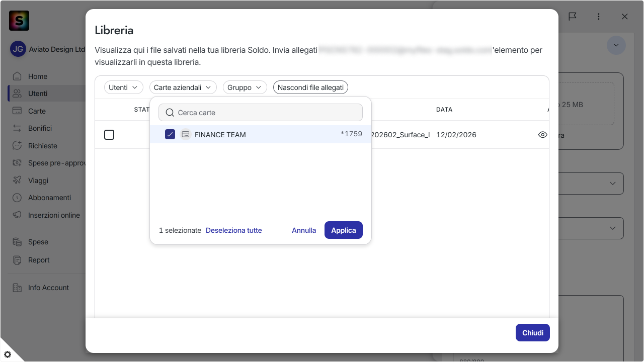Click the 202602_Surface file name
Screen dimensions: 644x362
[x=400, y=135]
